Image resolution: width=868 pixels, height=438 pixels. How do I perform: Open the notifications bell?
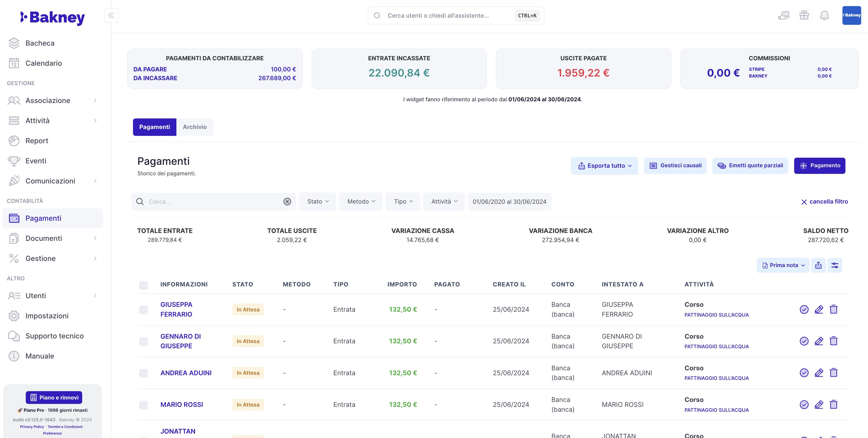824,15
